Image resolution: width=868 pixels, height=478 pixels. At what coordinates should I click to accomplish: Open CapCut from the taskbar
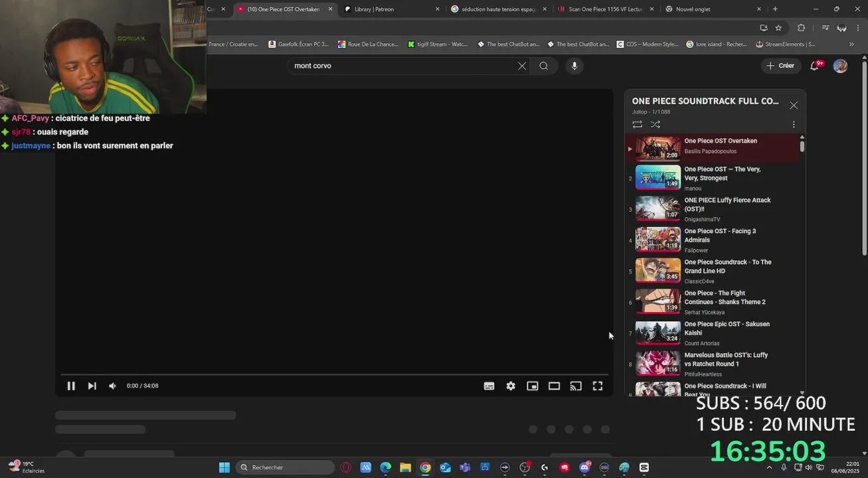[644, 467]
